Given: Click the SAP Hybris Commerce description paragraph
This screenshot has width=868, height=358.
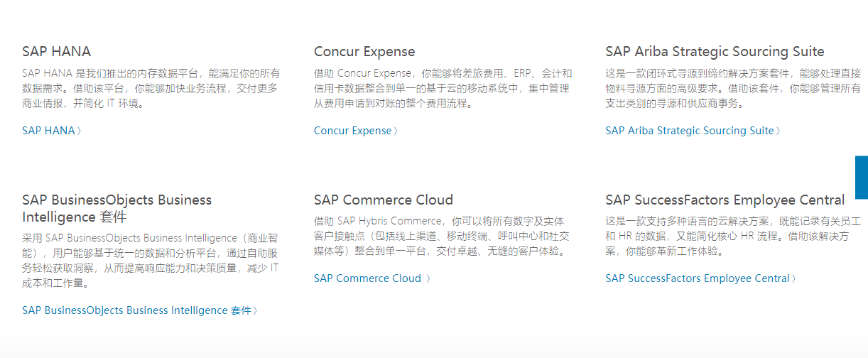Looking at the screenshot, I should [x=441, y=237].
